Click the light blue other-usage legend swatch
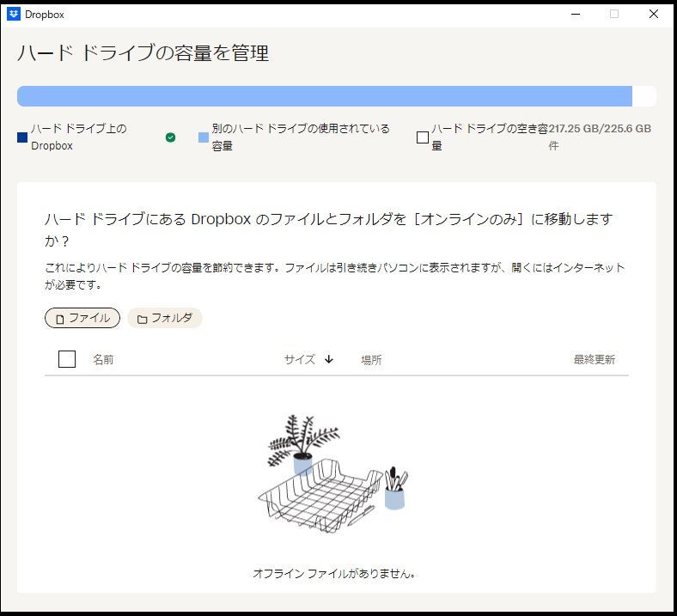Viewport: 677px width, 616px height. tap(204, 137)
